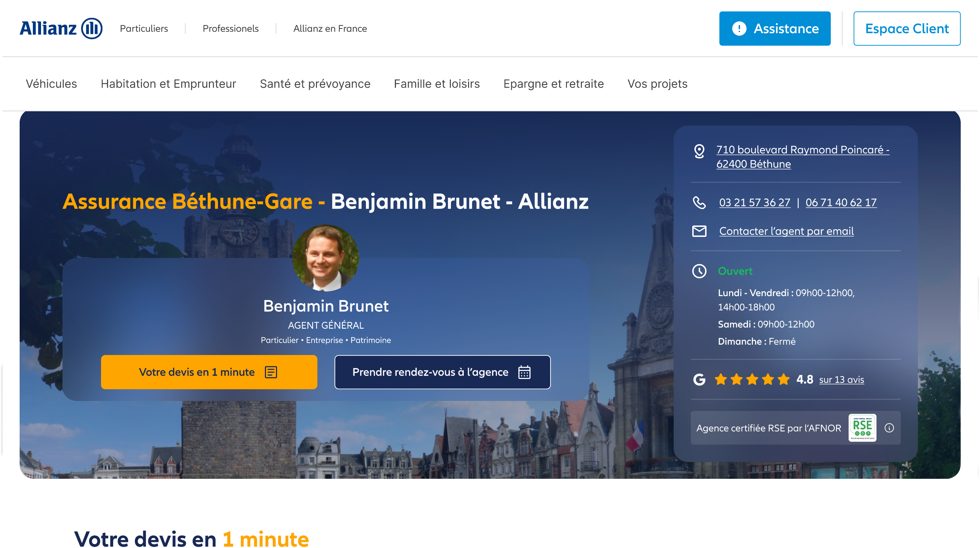
Task: Open the 13 avis reviews link
Action: pyautogui.click(x=841, y=380)
